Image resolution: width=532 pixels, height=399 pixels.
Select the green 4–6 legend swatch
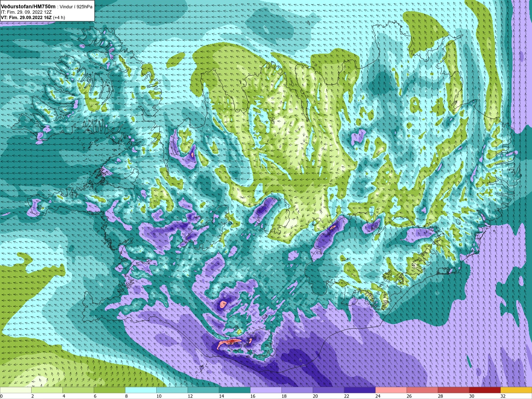[x=78, y=390]
